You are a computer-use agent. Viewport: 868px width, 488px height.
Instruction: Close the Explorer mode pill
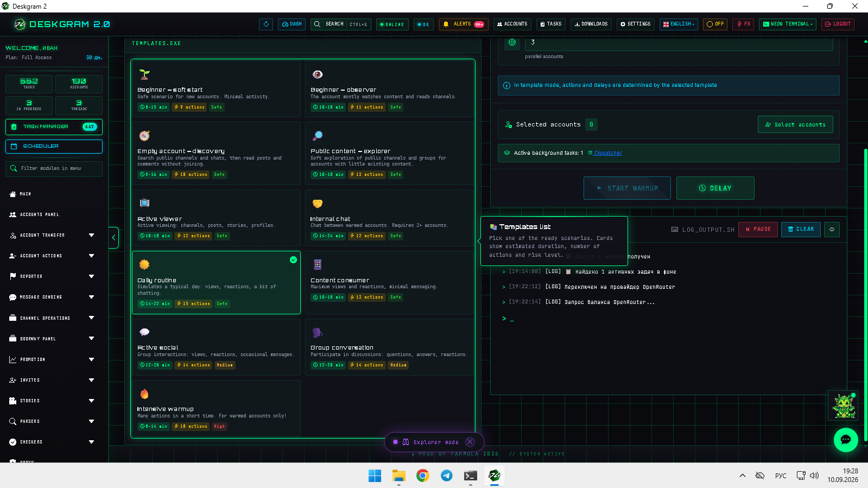point(470,442)
